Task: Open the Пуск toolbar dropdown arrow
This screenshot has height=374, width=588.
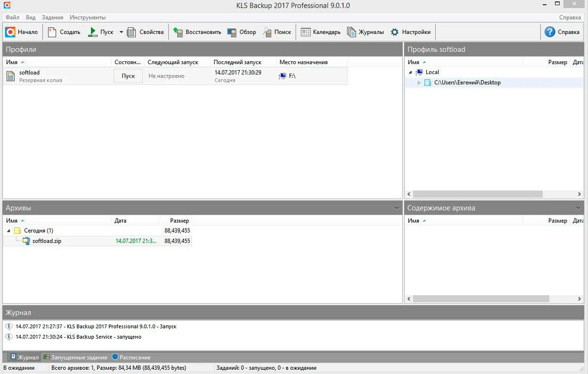Action: (x=121, y=32)
